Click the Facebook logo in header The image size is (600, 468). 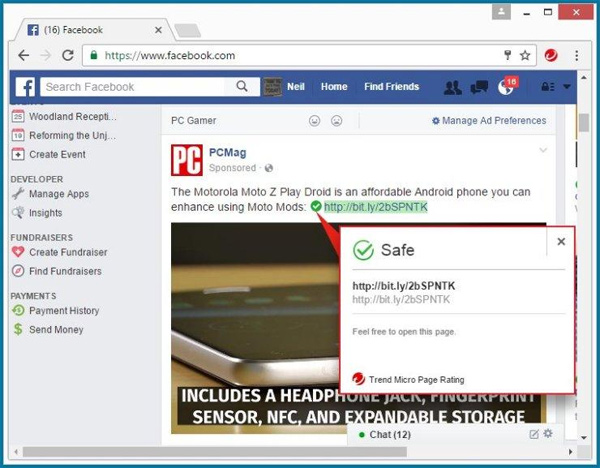point(25,87)
